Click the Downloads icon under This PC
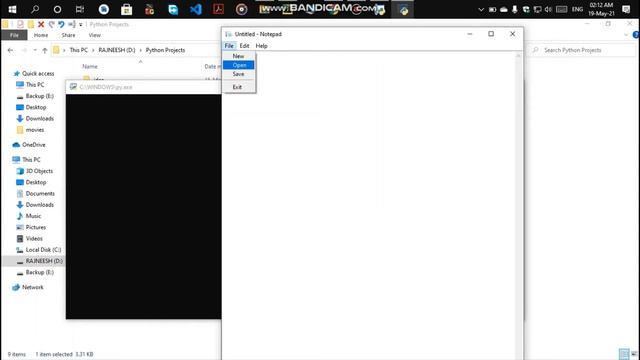This screenshot has height=360, width=640. [20, 204]
